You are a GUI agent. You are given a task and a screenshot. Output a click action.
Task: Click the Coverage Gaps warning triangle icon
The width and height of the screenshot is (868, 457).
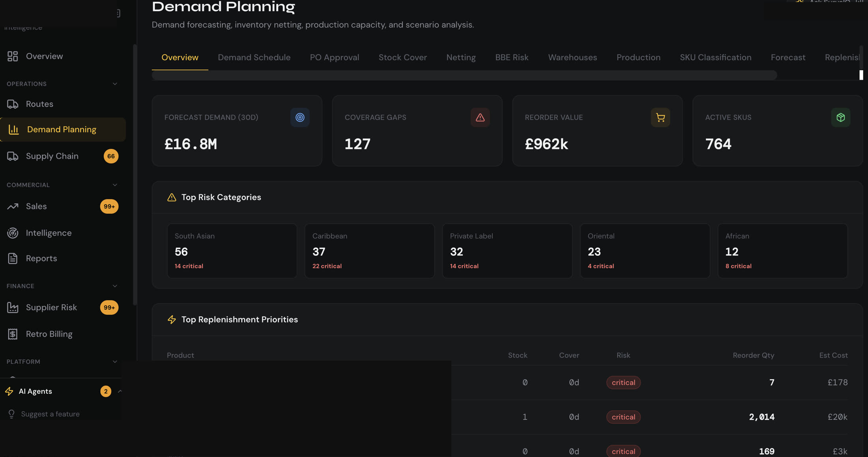click(x=480, y=118)
